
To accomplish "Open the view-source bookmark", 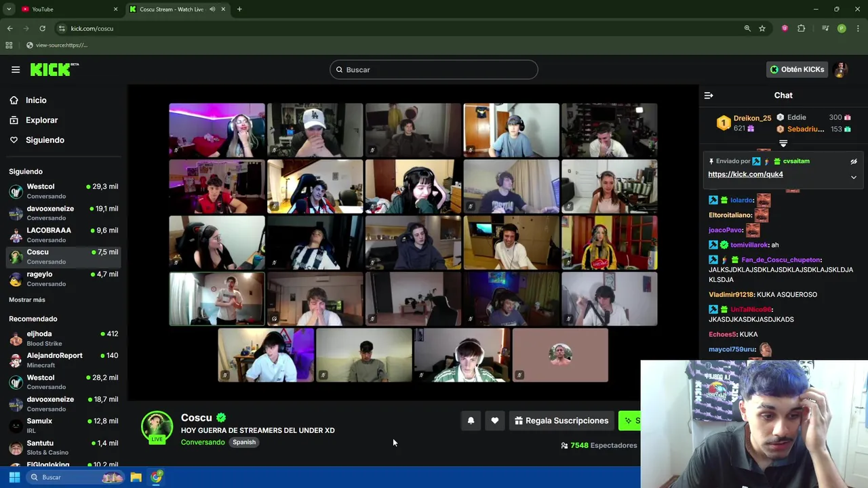I will pos(57,45).
